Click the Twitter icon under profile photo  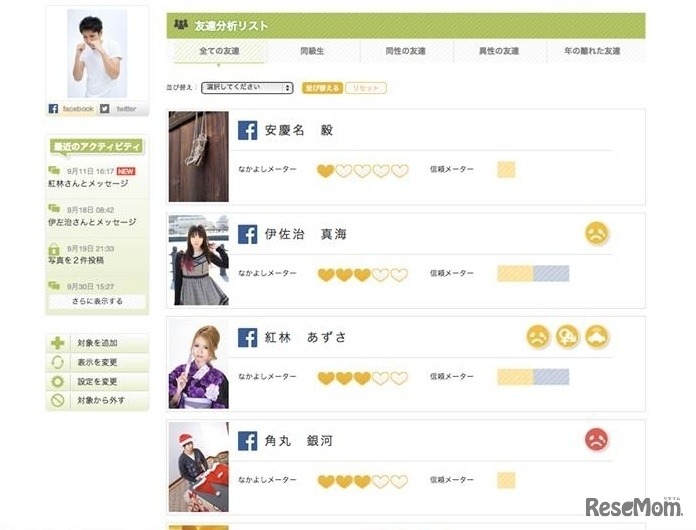104,108
